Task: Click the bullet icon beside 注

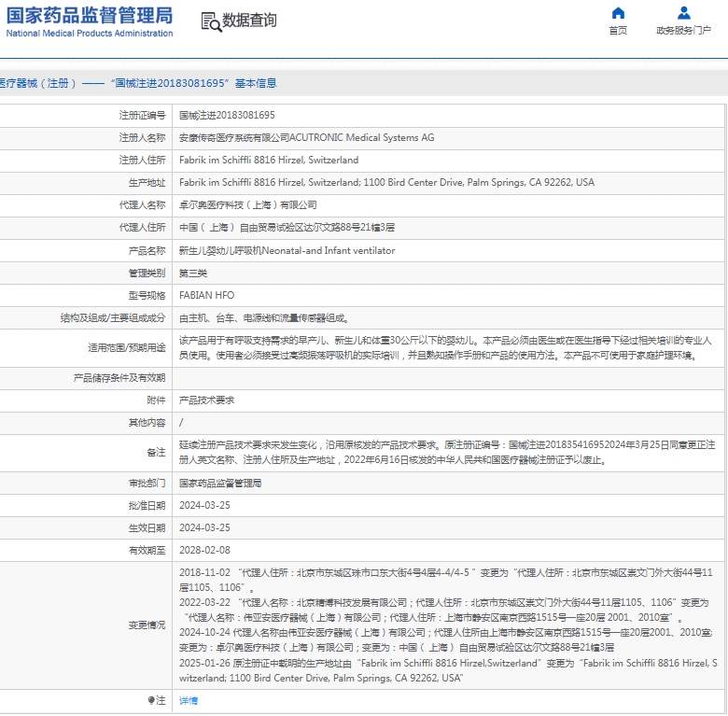Action: coord(151,700)
